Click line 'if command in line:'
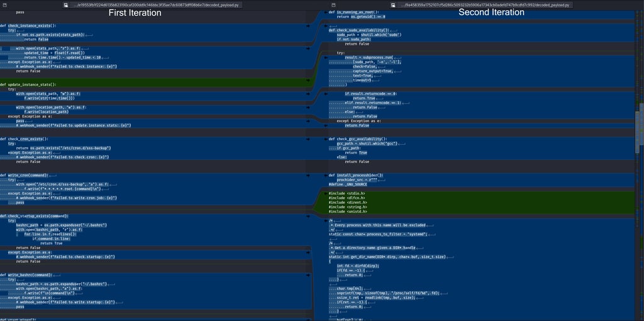 (52, 239)
